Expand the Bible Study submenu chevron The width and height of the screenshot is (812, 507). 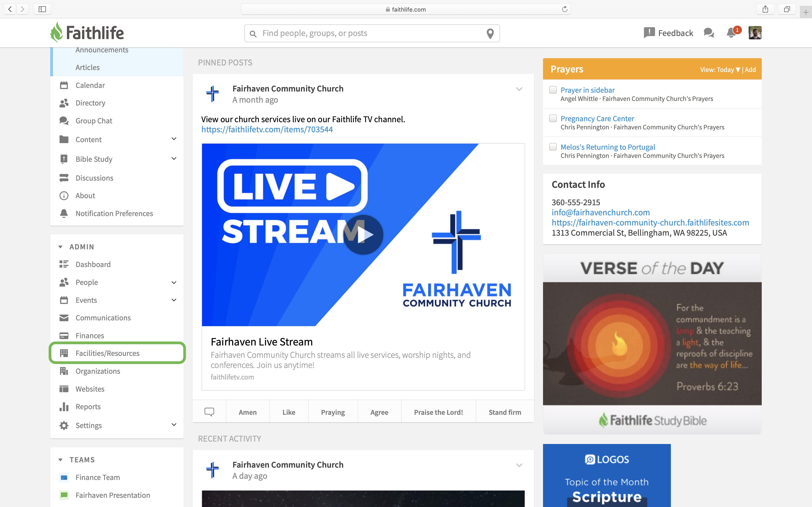[174, 159]
